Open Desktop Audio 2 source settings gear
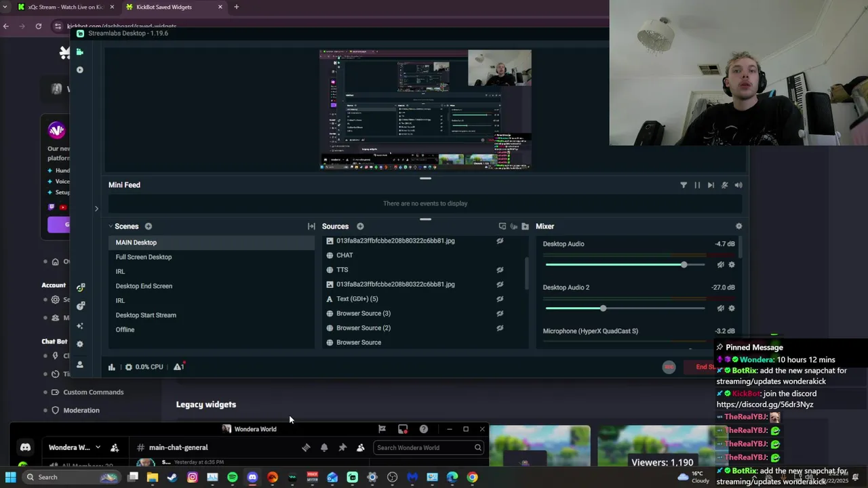The height and width of the screenshot is (488, 868). pyautogui.click(x=732, y=308)
